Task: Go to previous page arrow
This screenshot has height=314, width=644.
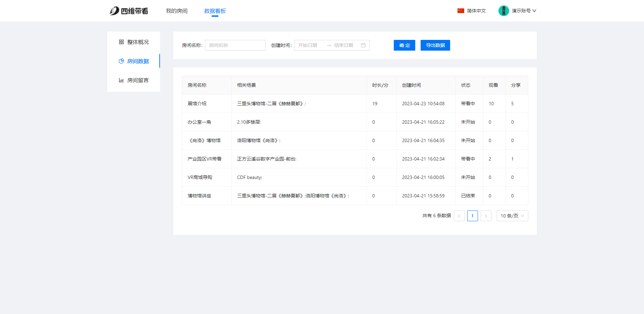Action: [459, 216]
